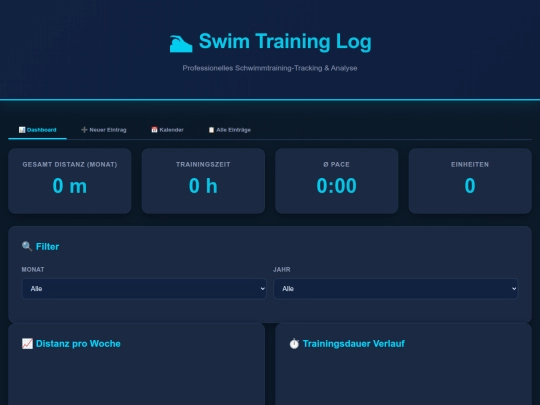Click the Gesamt Distanz (Monat) card
540x405 pixels.
[x=70, y=181]
